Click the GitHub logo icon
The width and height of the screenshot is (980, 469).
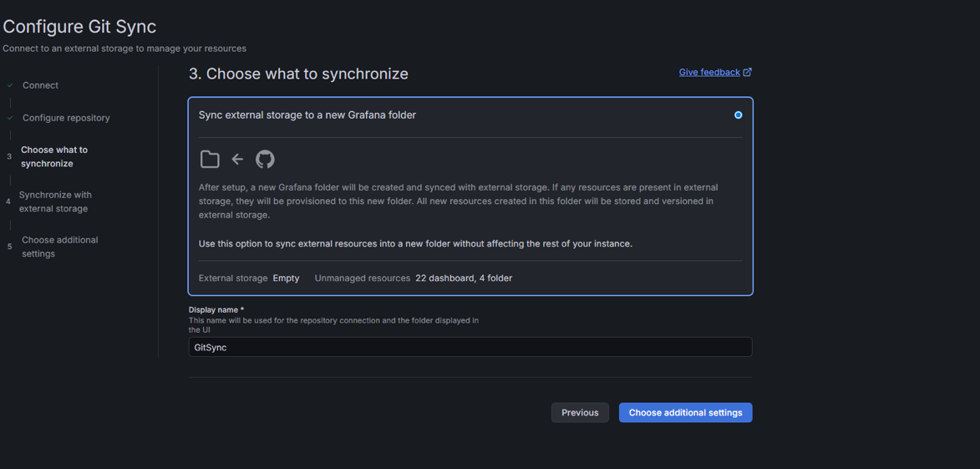point(265,159)
